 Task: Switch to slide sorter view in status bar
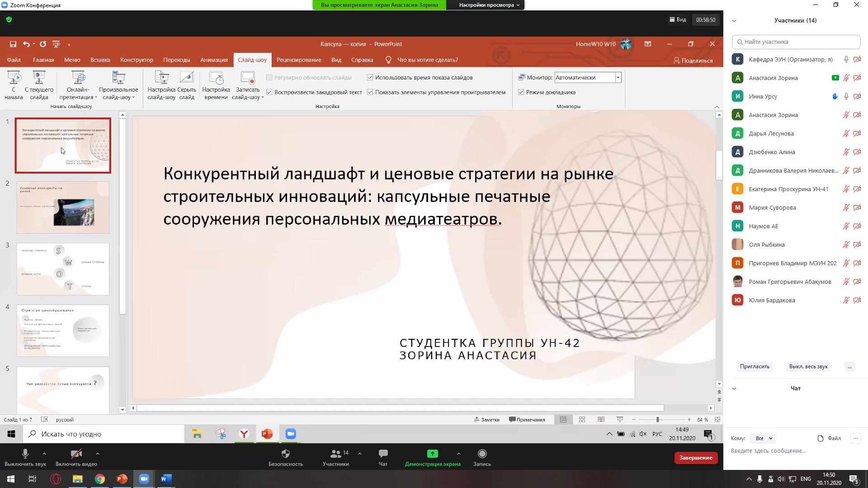(582, 419)
